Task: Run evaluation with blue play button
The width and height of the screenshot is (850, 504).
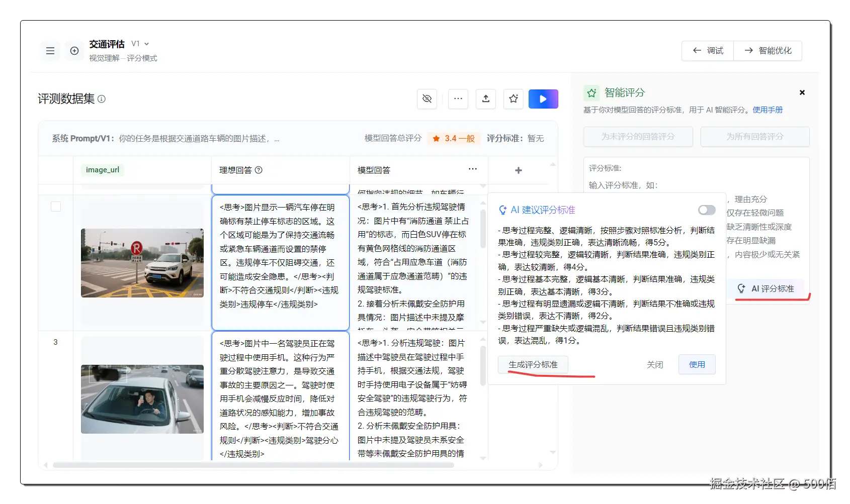Action: click(x=543, y=99)
